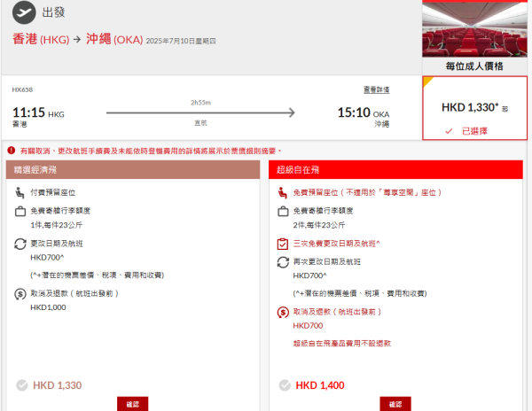
Task: Click the 2025年7月10日 date text
Action: 181,41
